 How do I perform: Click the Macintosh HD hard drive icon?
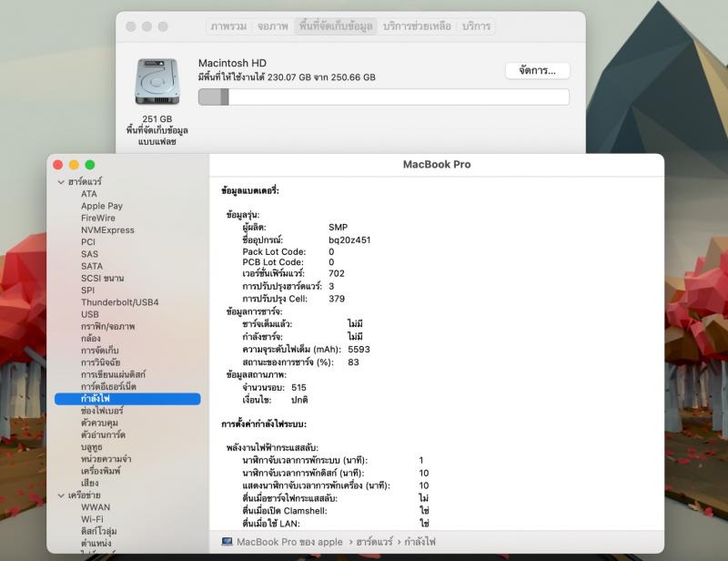[x=157, y=82]
